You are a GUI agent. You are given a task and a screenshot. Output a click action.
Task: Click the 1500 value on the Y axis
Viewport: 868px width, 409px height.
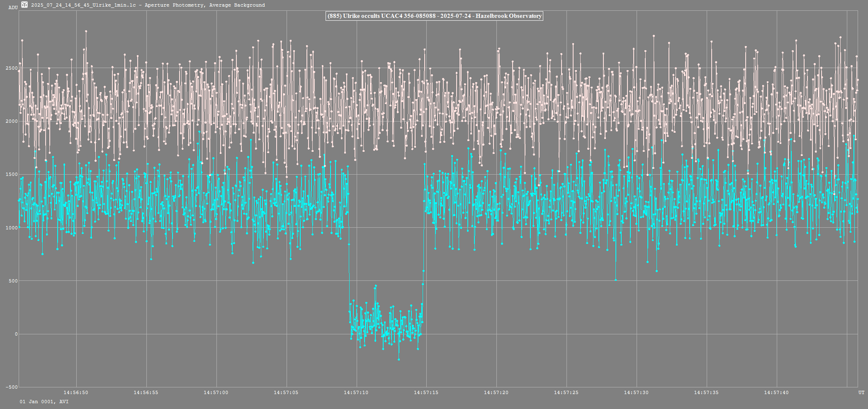(12, 175)
